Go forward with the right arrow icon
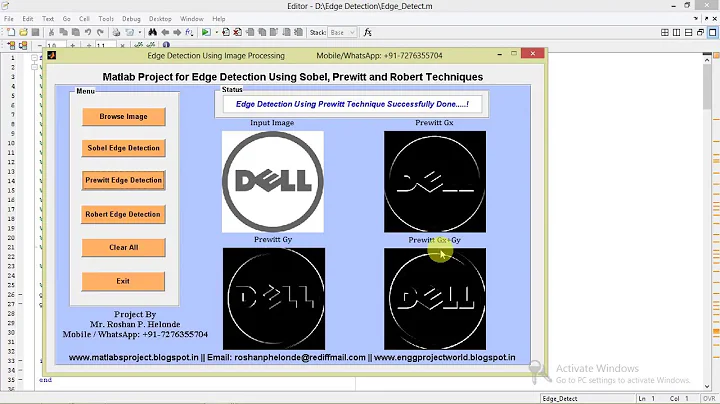Screen dimensions: 720x404 point(177,32)
